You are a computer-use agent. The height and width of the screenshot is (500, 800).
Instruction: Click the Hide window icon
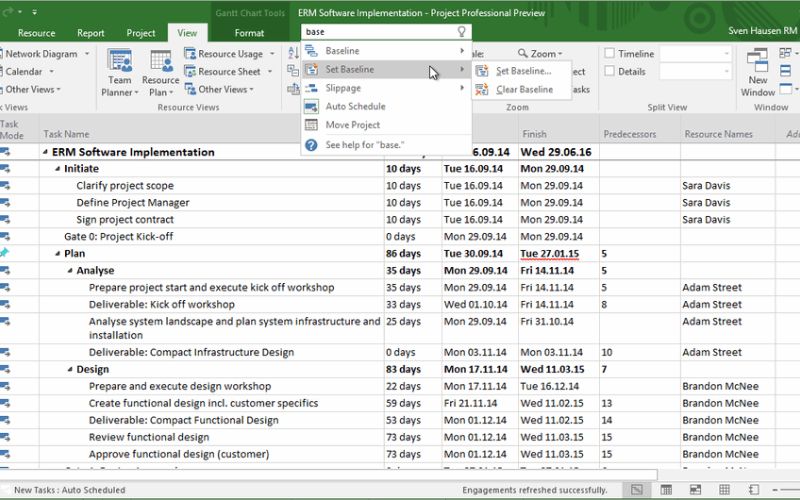(786, 89)
